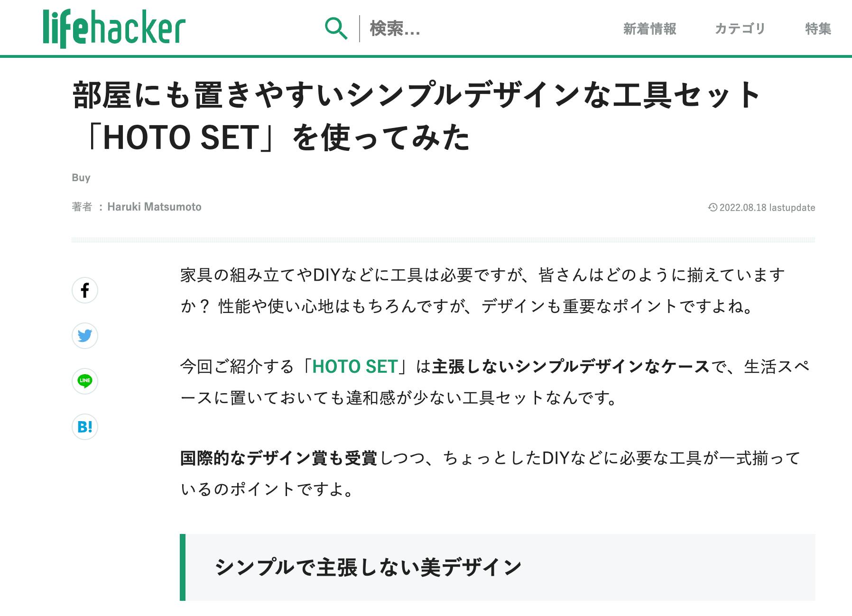Screen dimensions: 852x616
Task: Click the article headline title
Action: coord(417,116)
